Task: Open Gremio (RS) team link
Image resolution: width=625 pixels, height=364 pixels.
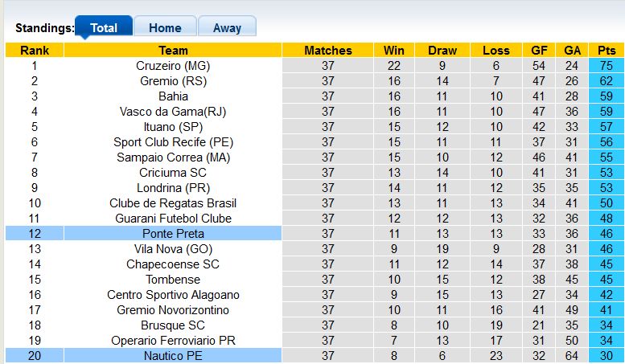Action: [173, 80]
